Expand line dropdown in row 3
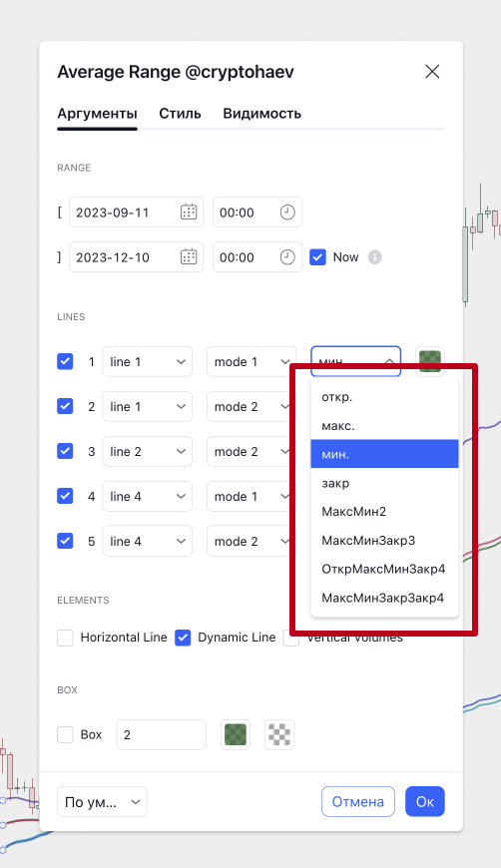Image resolution: width=501 pixels, height=868 pixels. coord(148,451)
